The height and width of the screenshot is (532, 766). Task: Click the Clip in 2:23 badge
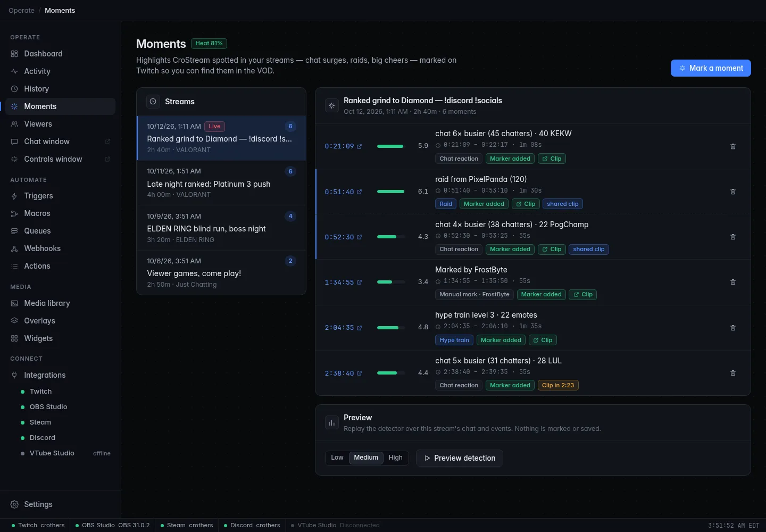click(x=558, y=385)
